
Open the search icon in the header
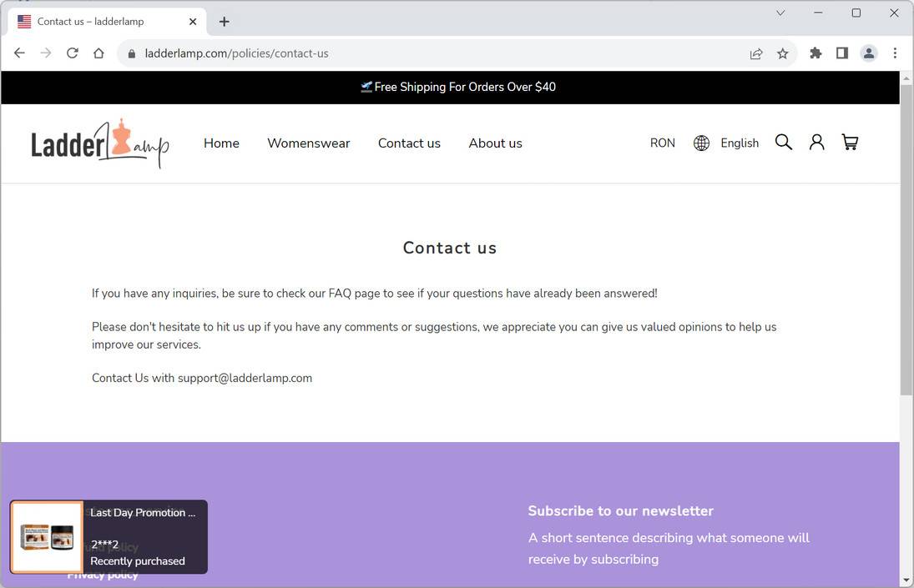pos(783,142)
